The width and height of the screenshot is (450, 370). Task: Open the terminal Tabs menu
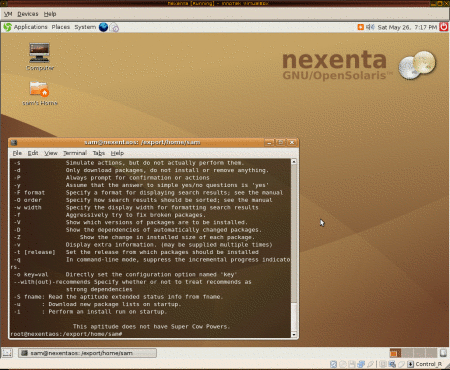[x=99, y=153]
